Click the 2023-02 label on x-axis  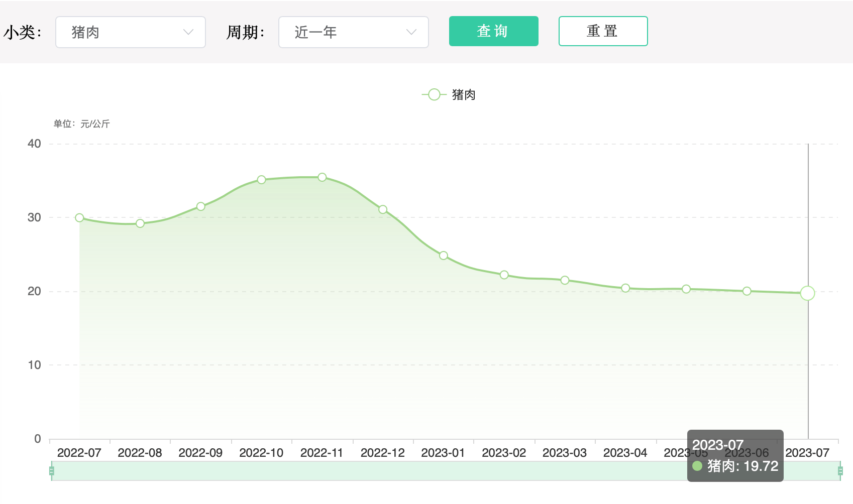click(x=504, y=453)
